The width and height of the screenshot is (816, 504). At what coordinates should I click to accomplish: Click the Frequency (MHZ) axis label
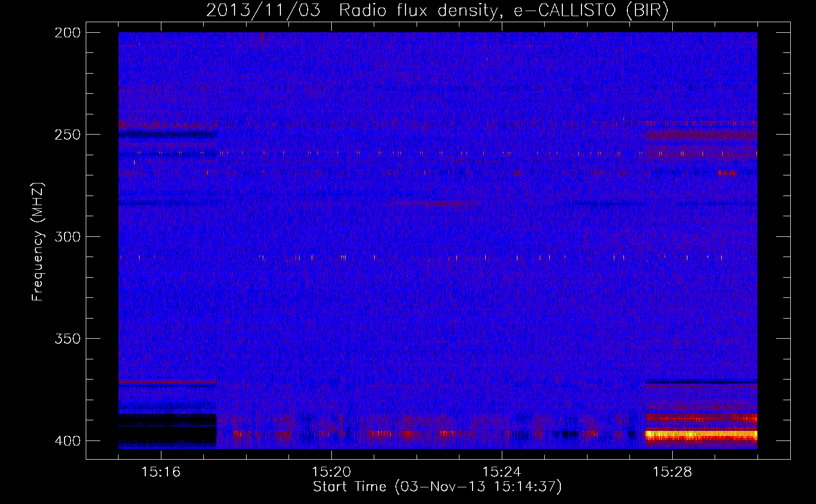tap(38, 242)
